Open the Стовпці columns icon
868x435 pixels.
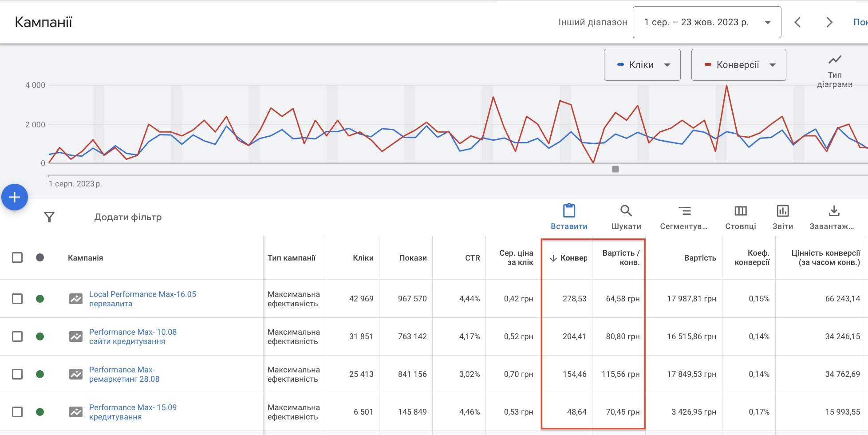tap(740, 211)
